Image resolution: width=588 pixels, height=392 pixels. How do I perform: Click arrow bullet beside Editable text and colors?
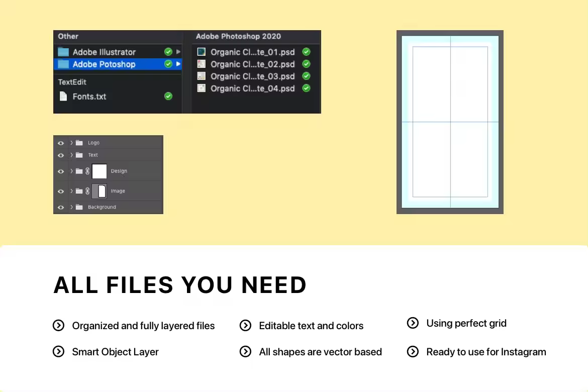tap(245, 325)
